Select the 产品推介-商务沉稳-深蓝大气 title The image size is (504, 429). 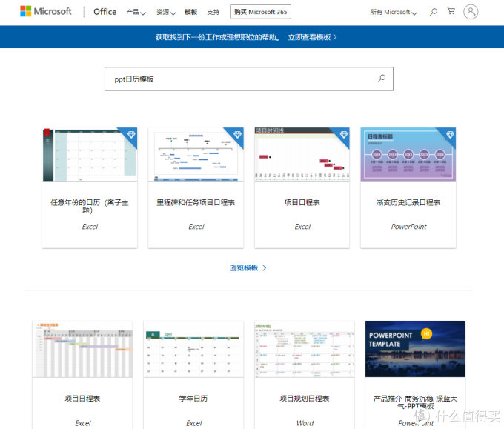(415, 402)
